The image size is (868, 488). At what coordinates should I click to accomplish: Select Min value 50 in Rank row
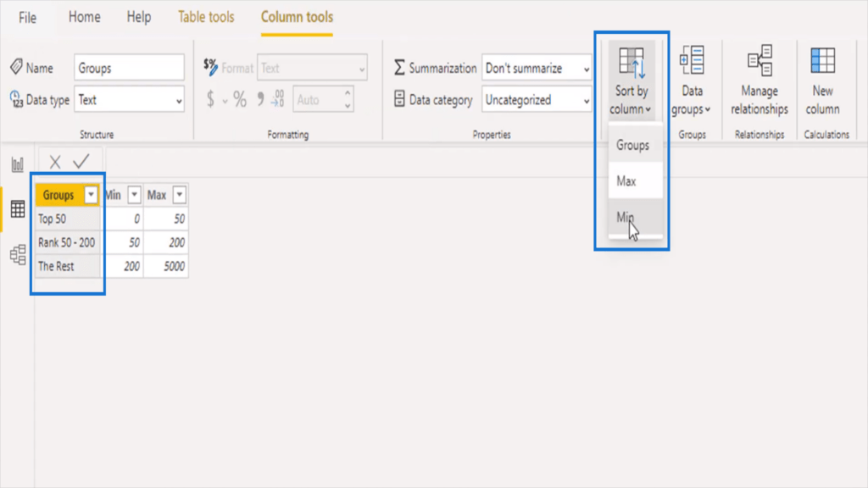click(x=122, y=242)
